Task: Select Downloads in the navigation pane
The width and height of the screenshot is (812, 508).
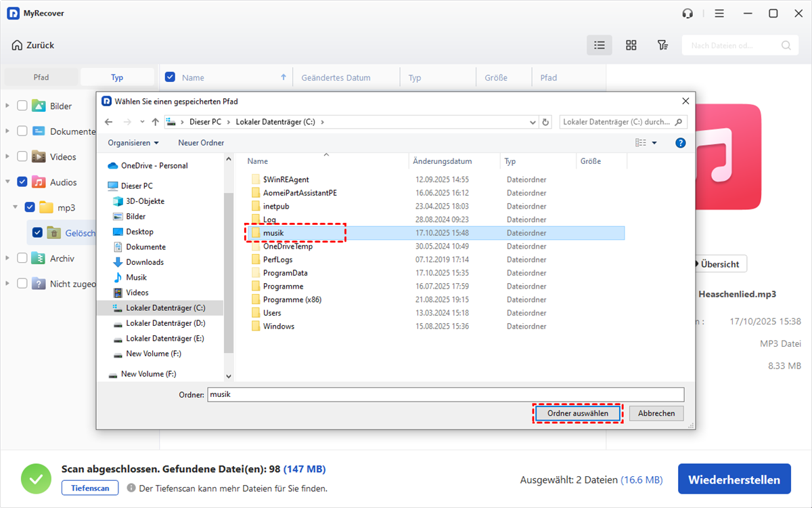Action: (x=144, y=262)
